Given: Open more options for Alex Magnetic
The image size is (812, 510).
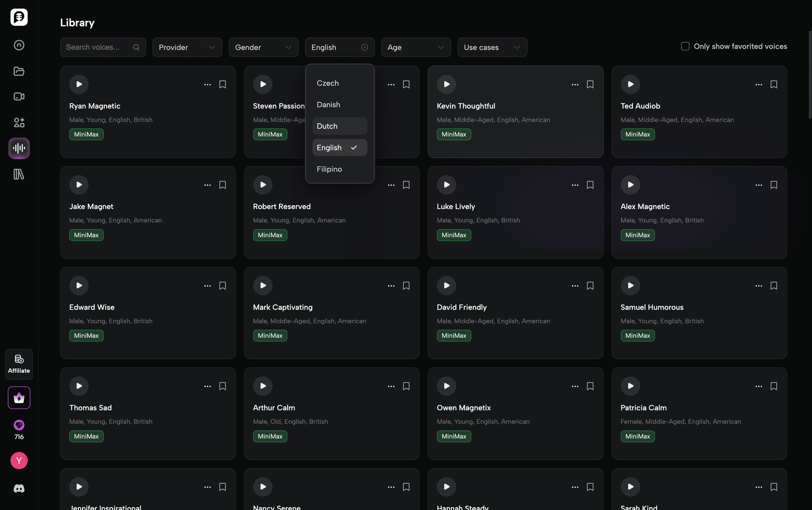Looking at the screenshot, I should 759,185.
